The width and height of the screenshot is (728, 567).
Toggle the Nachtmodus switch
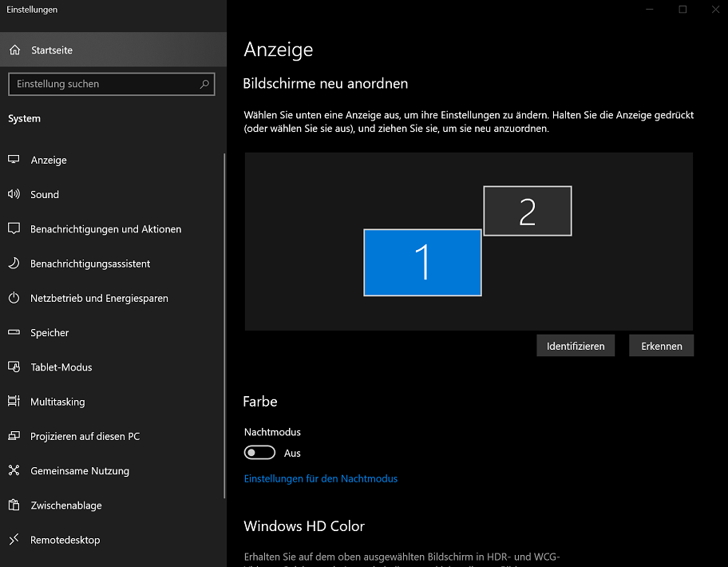259,452
